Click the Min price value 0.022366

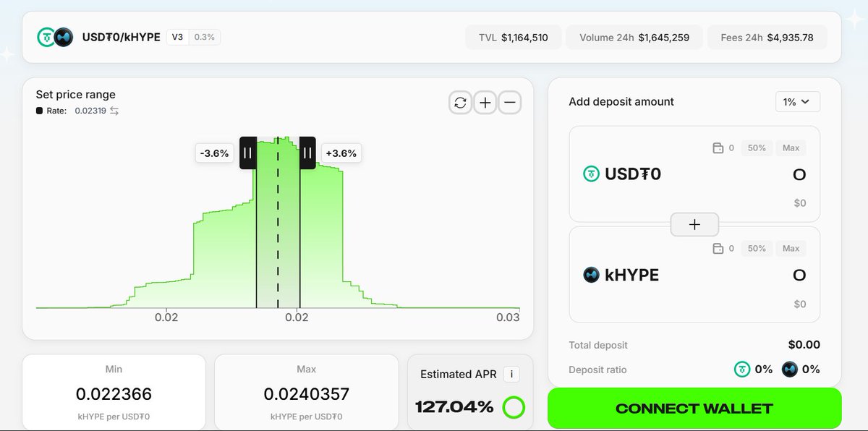click(114, 394)
